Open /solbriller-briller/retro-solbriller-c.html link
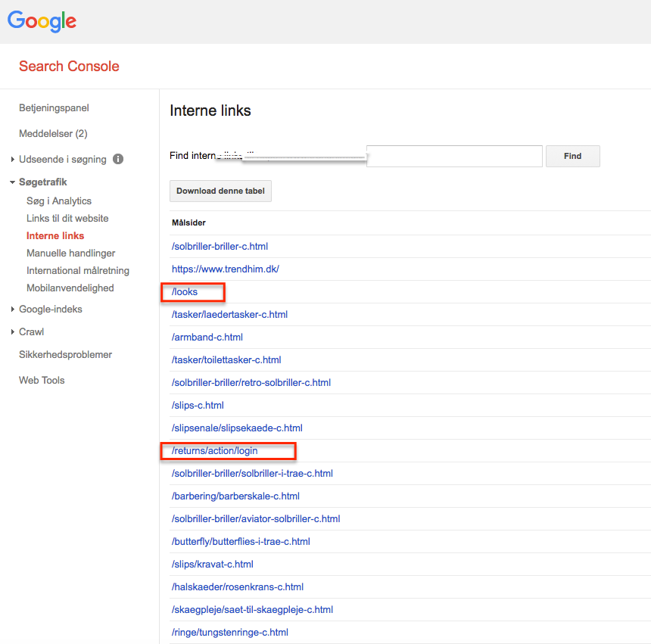Screen dimensions: 651x644 pyautogui.click(x=251, y=383)
